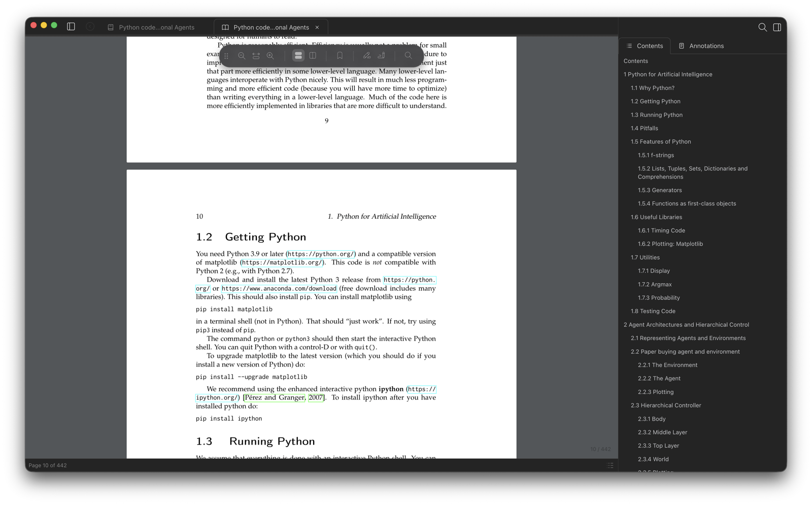Viewport: 812px width, 505px height.
Task: Select the highlighter annotation tool
Action: coord(367,56)
